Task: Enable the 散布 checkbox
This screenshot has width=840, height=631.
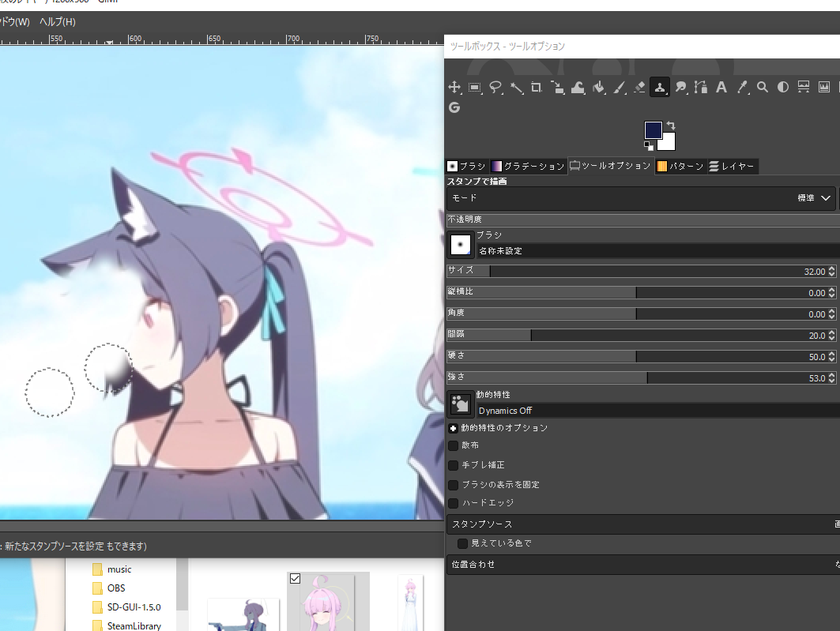Action: pos(454,445)
